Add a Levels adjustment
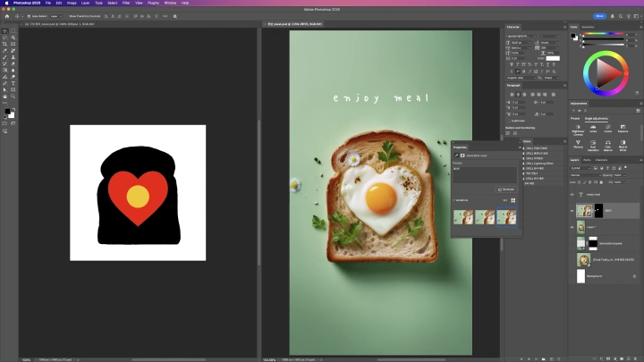 coord(593,129)
